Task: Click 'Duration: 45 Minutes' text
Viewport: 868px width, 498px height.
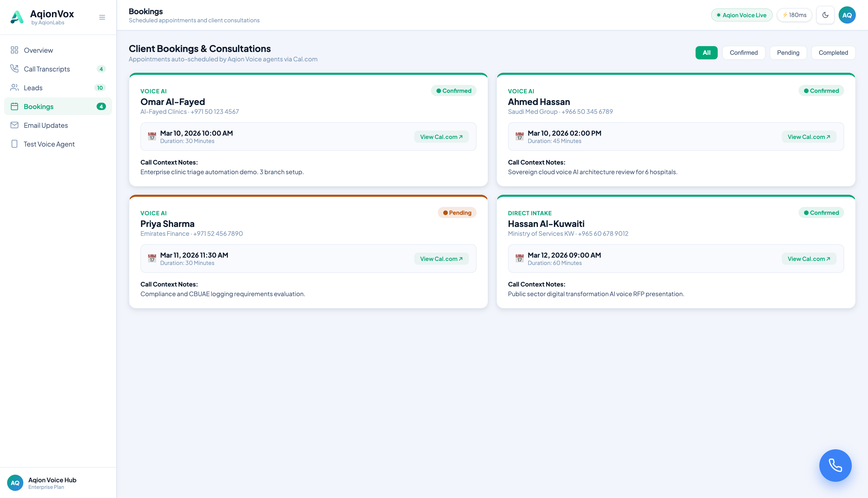Action: coord(554,141)
